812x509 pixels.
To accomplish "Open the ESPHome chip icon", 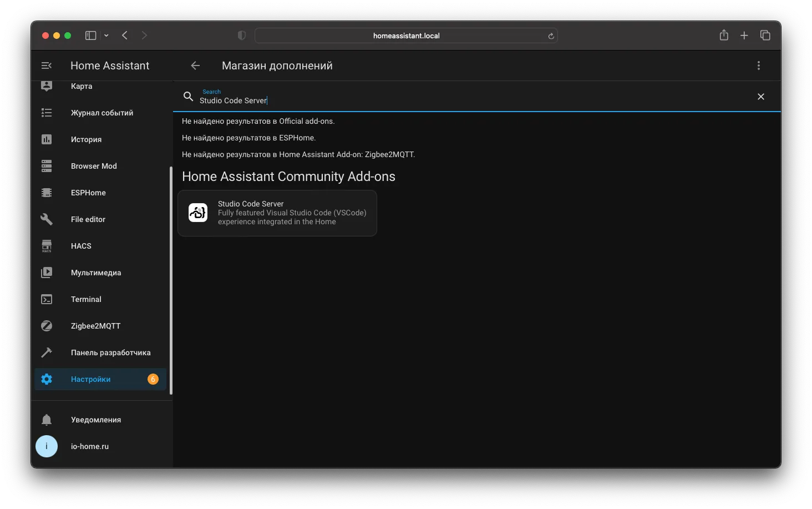I will pyautogui.click(x=47, y=193).
